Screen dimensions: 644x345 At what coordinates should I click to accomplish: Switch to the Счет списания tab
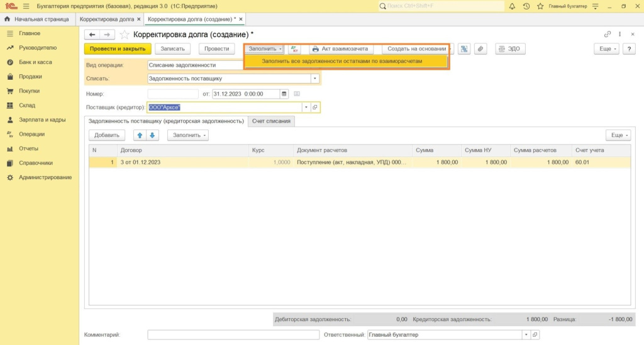(x=271, y=121)
